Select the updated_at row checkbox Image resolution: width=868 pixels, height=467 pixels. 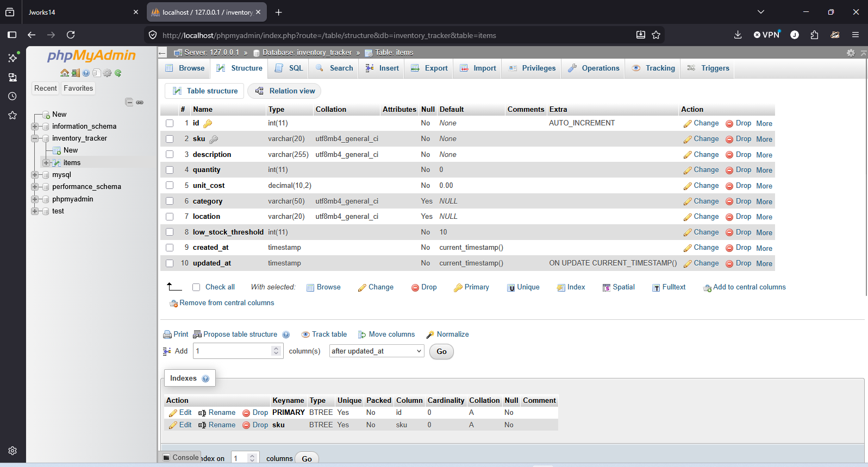click(x=170, y=263)
